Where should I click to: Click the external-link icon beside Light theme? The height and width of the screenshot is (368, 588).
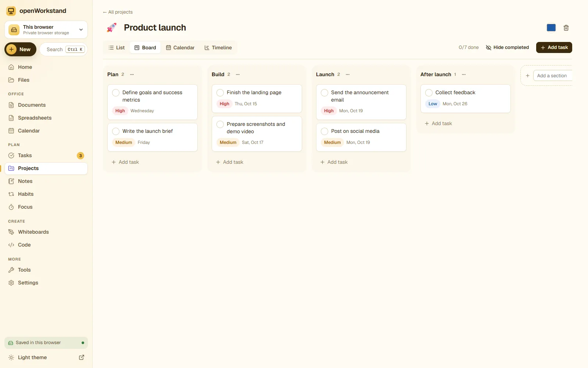pyautogui.click(x=82, y=357)
